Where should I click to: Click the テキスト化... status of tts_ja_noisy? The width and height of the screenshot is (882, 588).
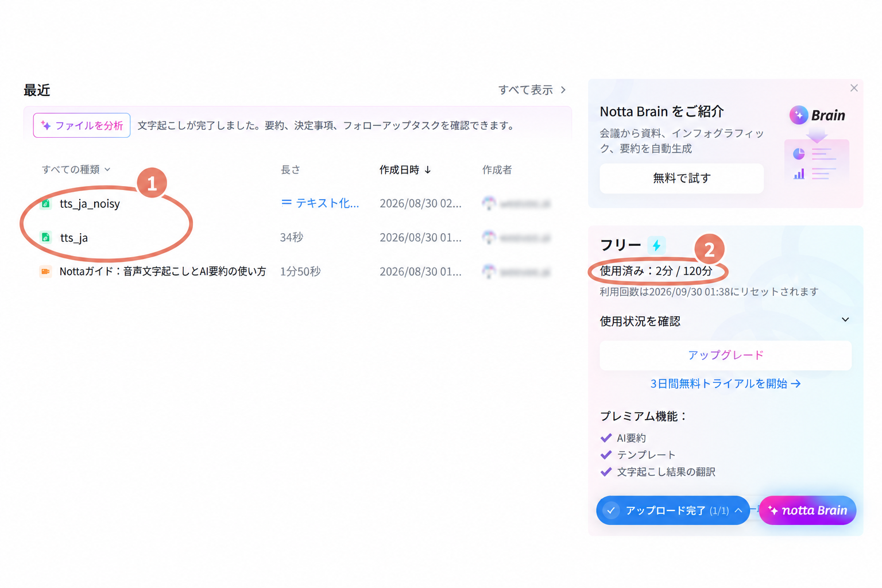point(320,203)
